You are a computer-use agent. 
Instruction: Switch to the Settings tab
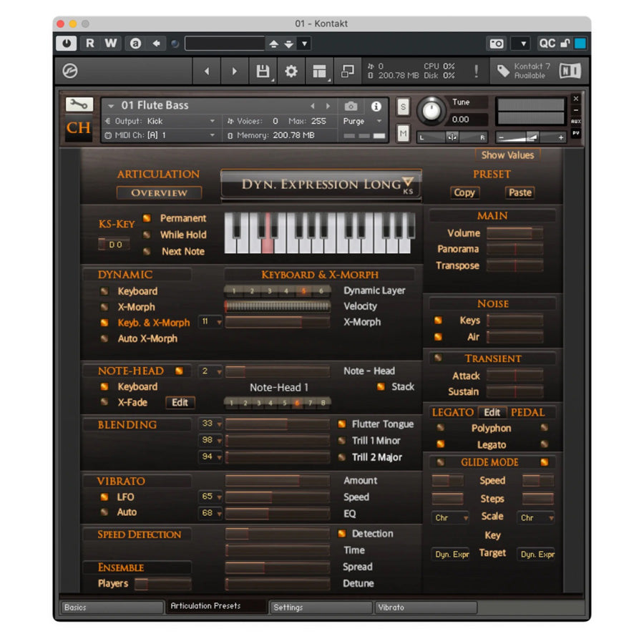click(321, 608)
